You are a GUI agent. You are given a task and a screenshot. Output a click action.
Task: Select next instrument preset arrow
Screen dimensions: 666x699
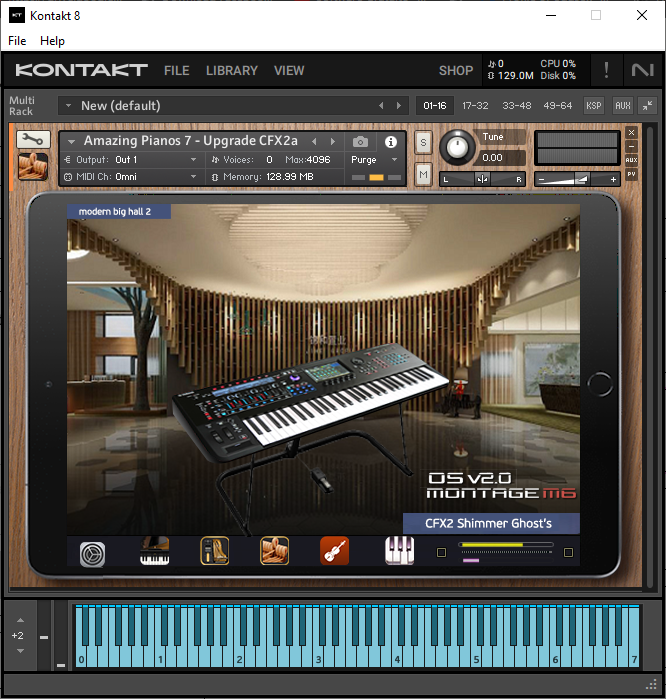click(x=333, y=141)
